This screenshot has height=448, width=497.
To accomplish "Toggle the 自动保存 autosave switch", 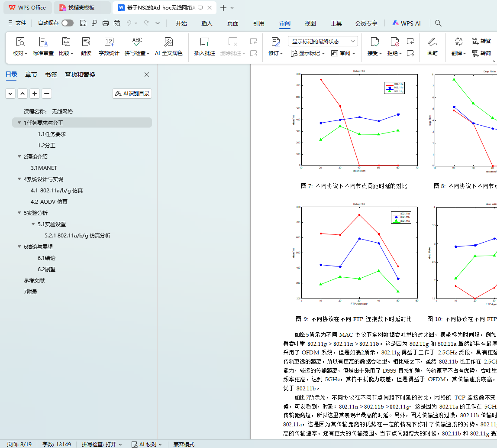I will pos(67,23).
